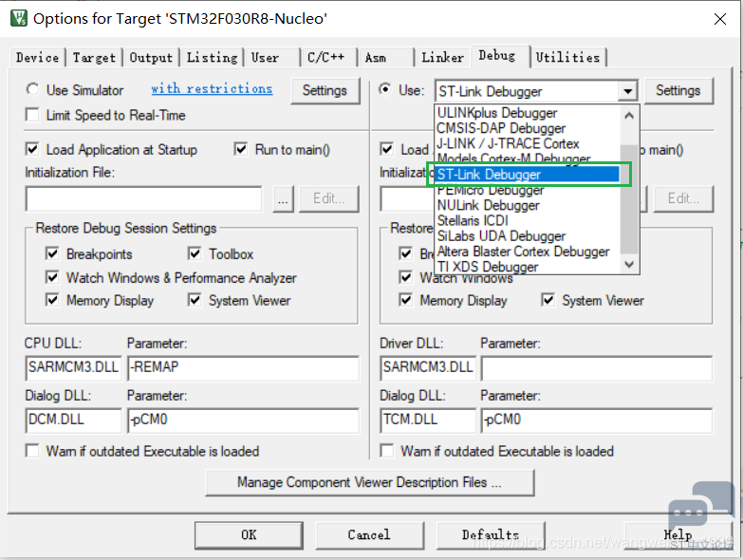This screenshot has width=743, height=560.
Task: Toggle debugger-side Watch Windows checkbox
Action: (x=405, y=277)
